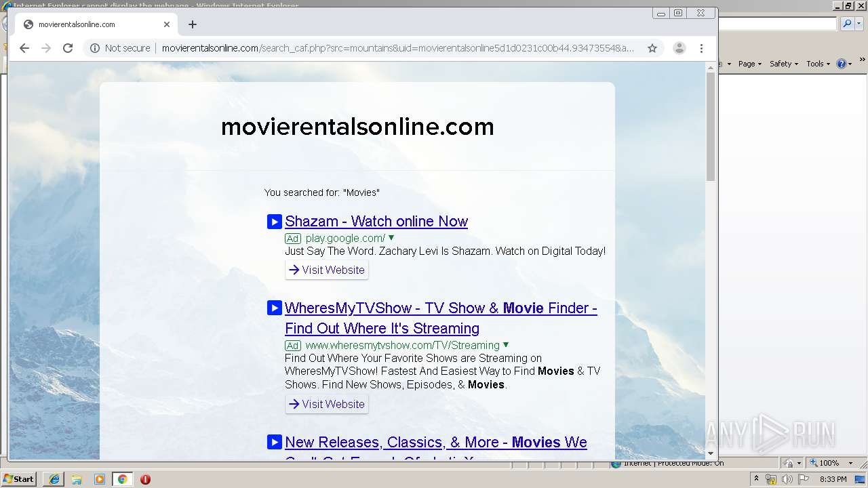Click the Internet Explorer search magnifier button

point(846,24)
